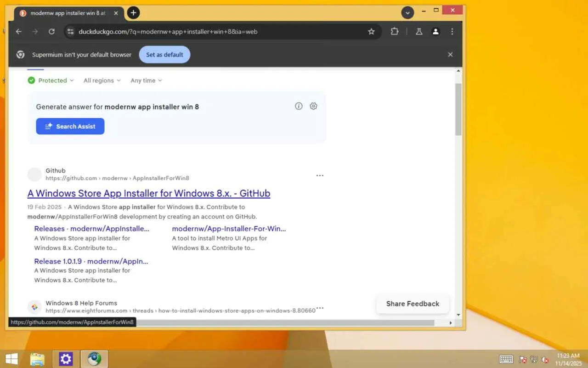
Task: Open Search Assist settings gear
Action: (313, 106)
